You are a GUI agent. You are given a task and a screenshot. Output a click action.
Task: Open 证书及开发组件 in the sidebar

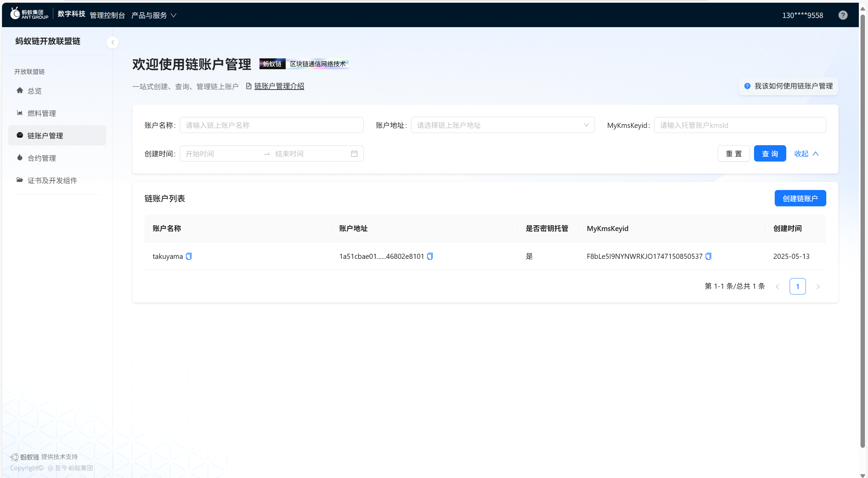(x=52, y=180)
